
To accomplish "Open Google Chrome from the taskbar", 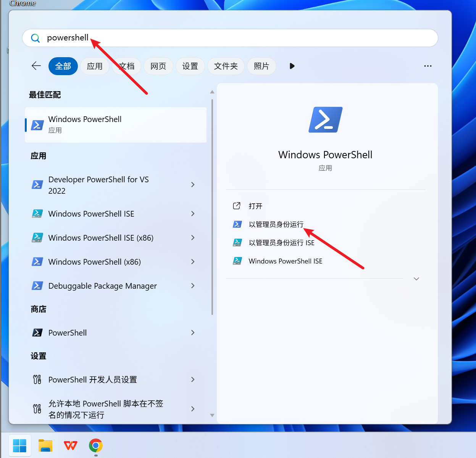I will coord(96,445).
